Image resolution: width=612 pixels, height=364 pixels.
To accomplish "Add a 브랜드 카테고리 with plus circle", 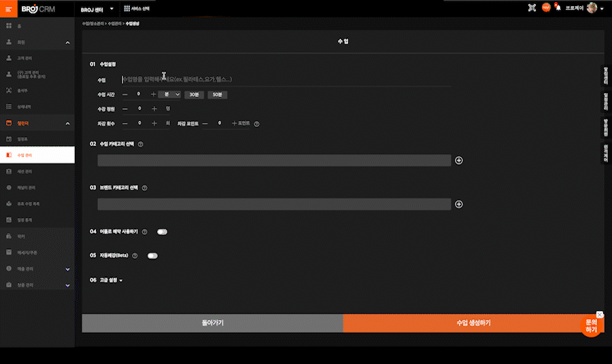I will pyautogui.click(x=458, y=204).
